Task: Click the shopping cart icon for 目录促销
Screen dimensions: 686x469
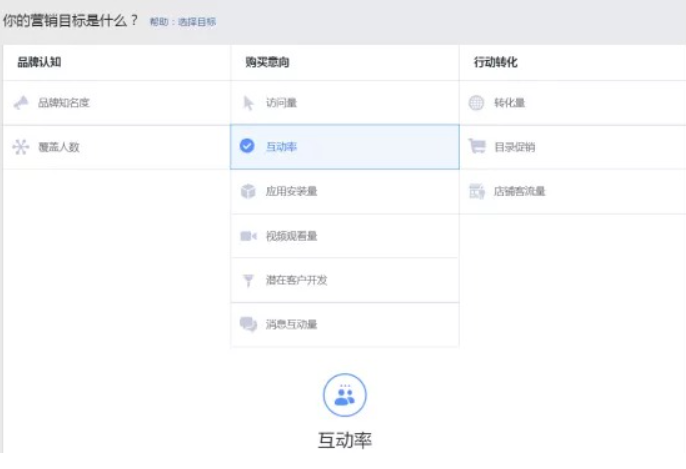Action: point(477,146)
